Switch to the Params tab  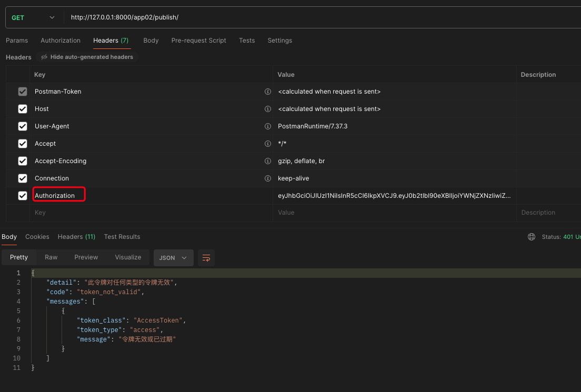[x=17, y=41]
